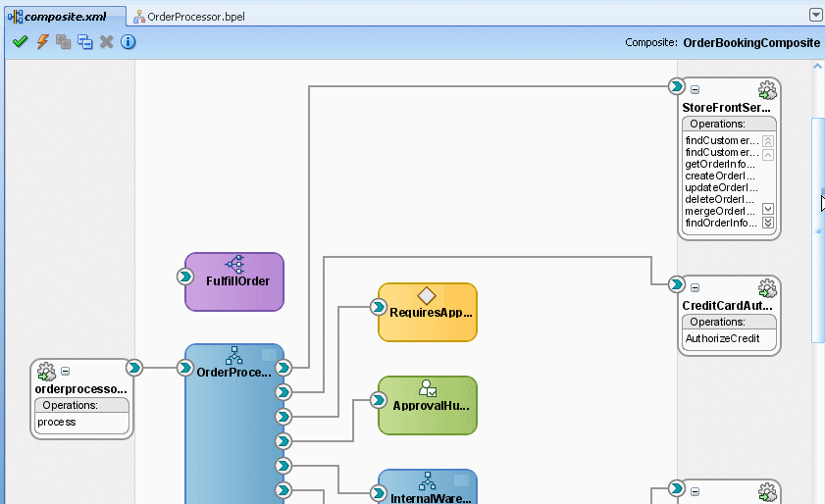
Task: Select the updateOrderI... operation
Action: (x=721, y=187)
